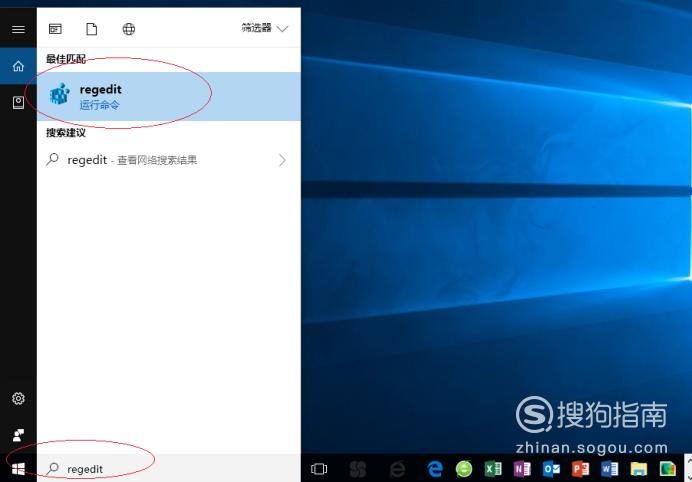
Task: Click regedit web search suggestion
Action: (169, 160)
